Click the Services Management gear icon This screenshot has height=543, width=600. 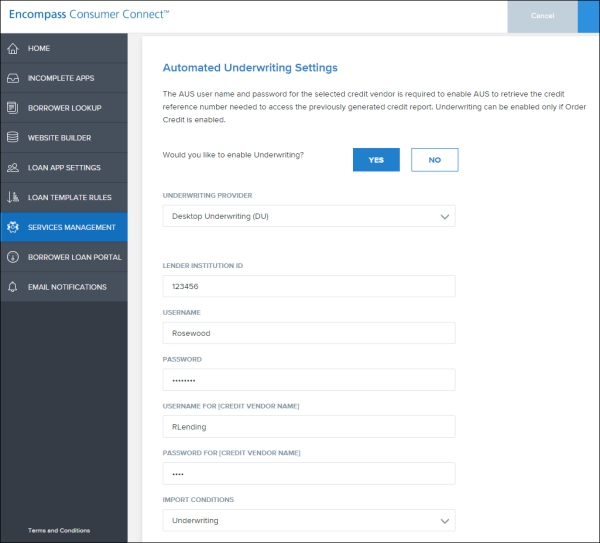tap(13, 227)
